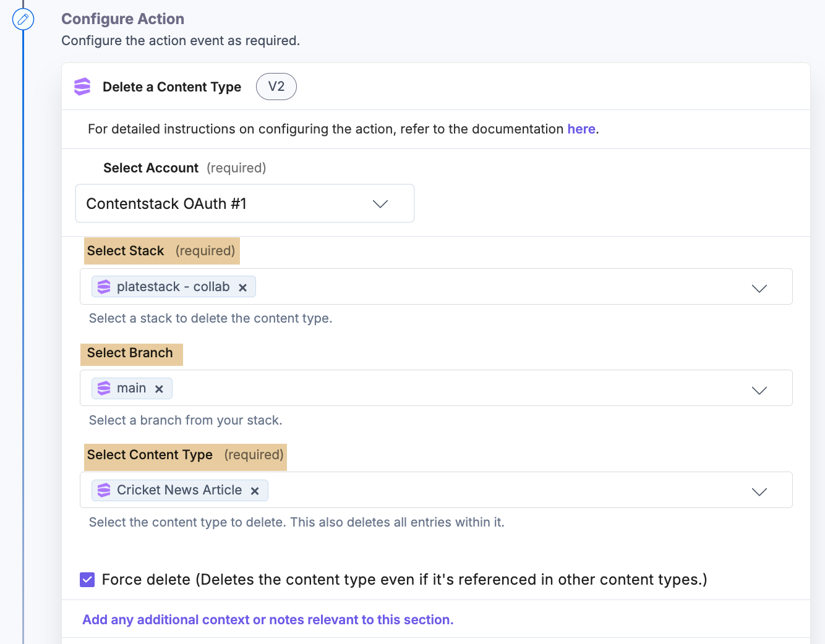
Task: Open the documentation 'here' link
Action: (x=581, y=129)
